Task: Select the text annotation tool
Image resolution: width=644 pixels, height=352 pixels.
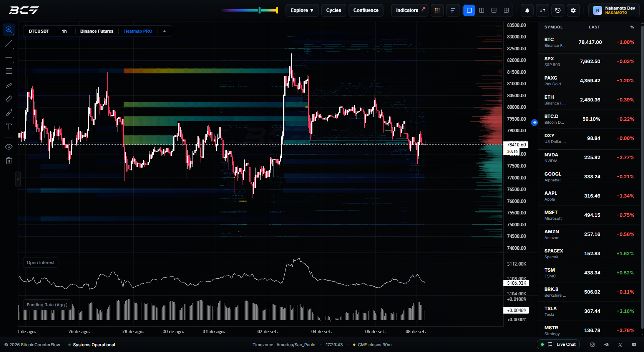Action: 9,126
